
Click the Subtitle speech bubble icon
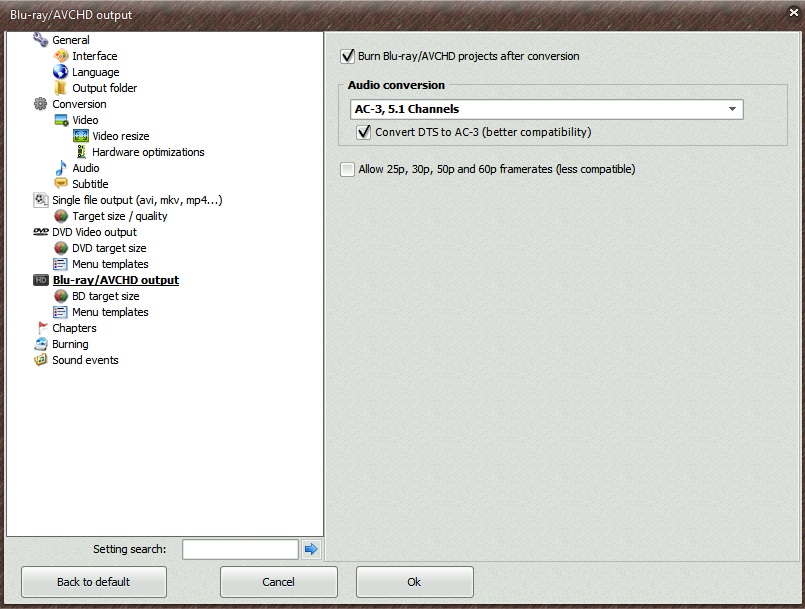(61, 183)
